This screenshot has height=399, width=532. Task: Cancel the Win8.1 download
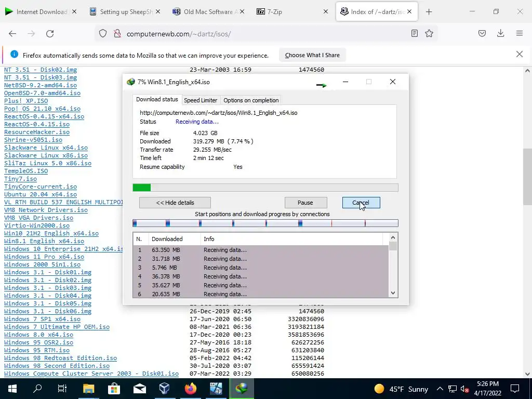tap(361, 203)
